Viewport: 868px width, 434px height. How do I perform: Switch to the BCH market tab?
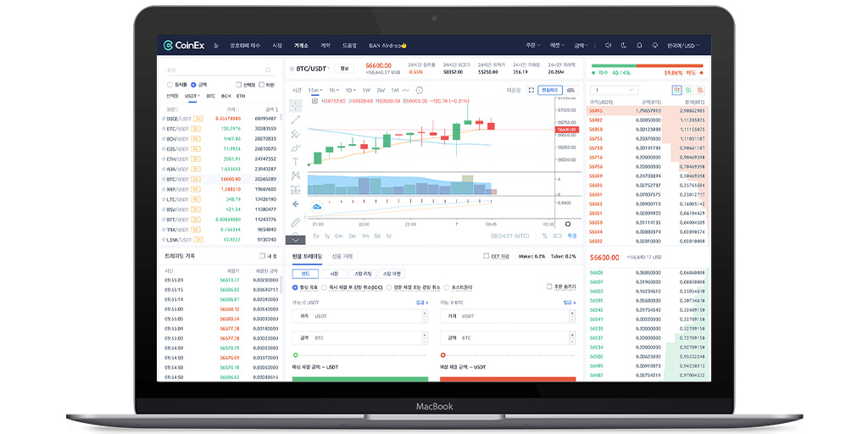click(x=225, y=96)
